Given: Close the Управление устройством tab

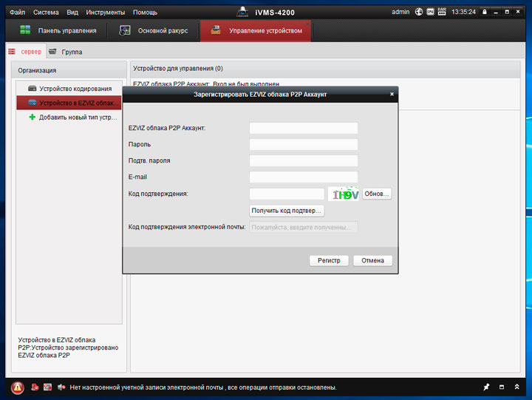Looking at the screenshot, I should coord(307,24).
